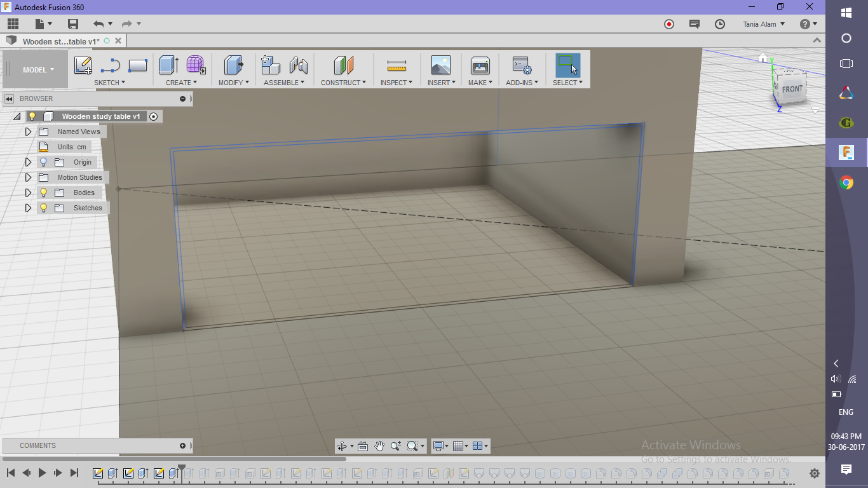
Task: Expand the Comments panel with the plus button
Action: coord(183,445)
